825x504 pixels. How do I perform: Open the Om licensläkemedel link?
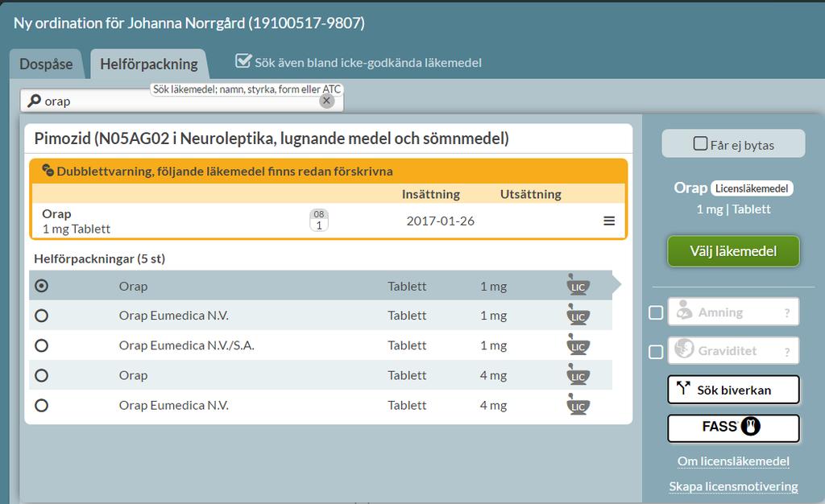pos(733,461)
